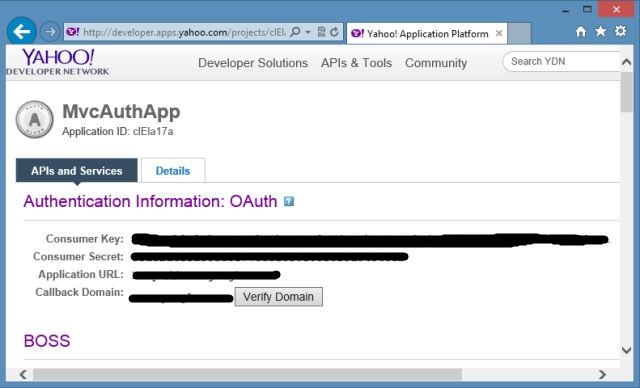Open the Community menu
Viewport: 640px width, 388px height.
pyautogui.click(x=436, y=63)
